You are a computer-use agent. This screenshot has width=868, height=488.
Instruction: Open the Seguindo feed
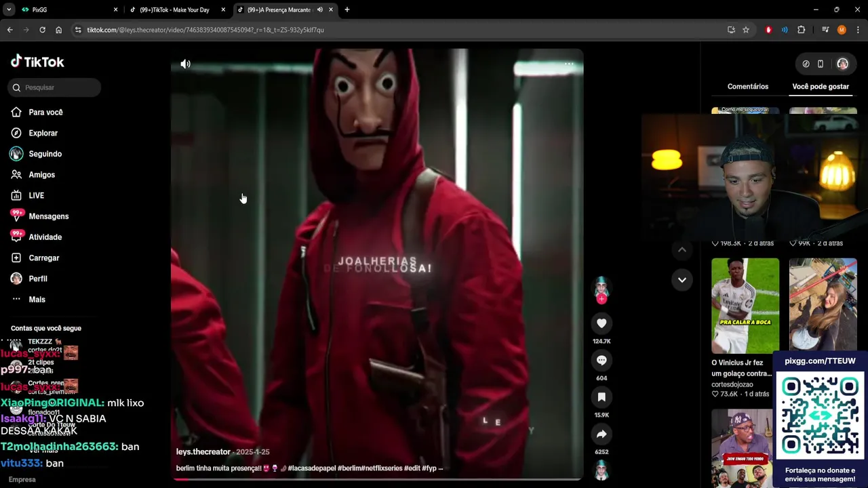(45, 154)
